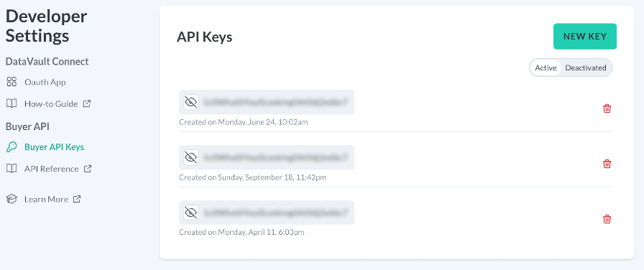Click the Learn More graduation cap icon

coord(11,199)
